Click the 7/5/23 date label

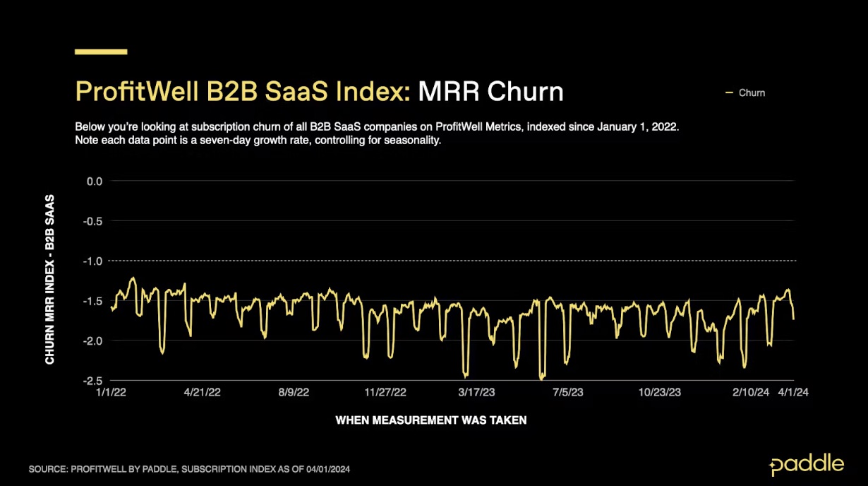568,393
